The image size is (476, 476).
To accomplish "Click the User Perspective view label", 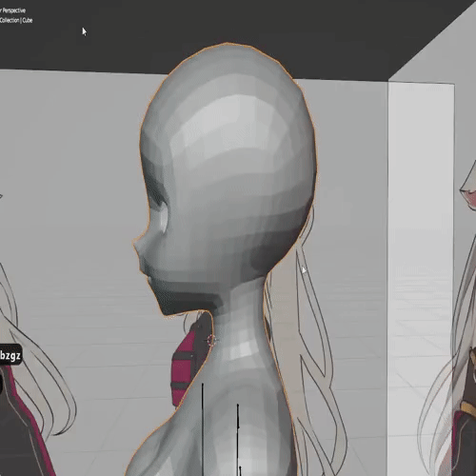I will 12,10.
